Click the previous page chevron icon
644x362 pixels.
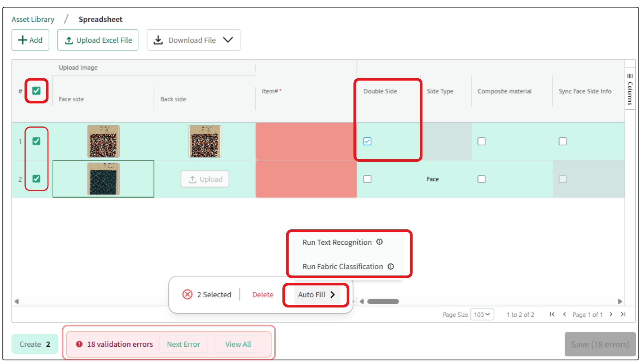point(565,314)
